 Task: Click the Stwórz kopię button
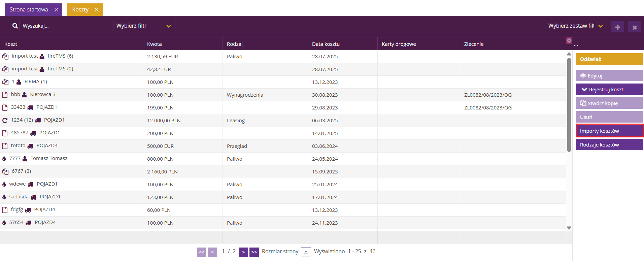pyautogui.click(x=610, y=103)
